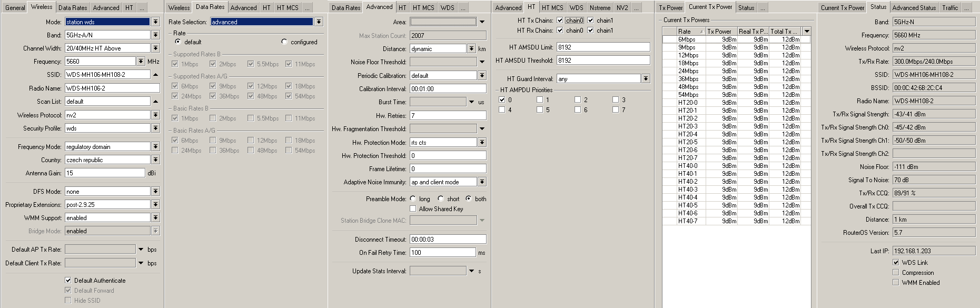The image size is (980, 308).
Task: Switch to the Advanced Status tab
Action: [914, 7]
